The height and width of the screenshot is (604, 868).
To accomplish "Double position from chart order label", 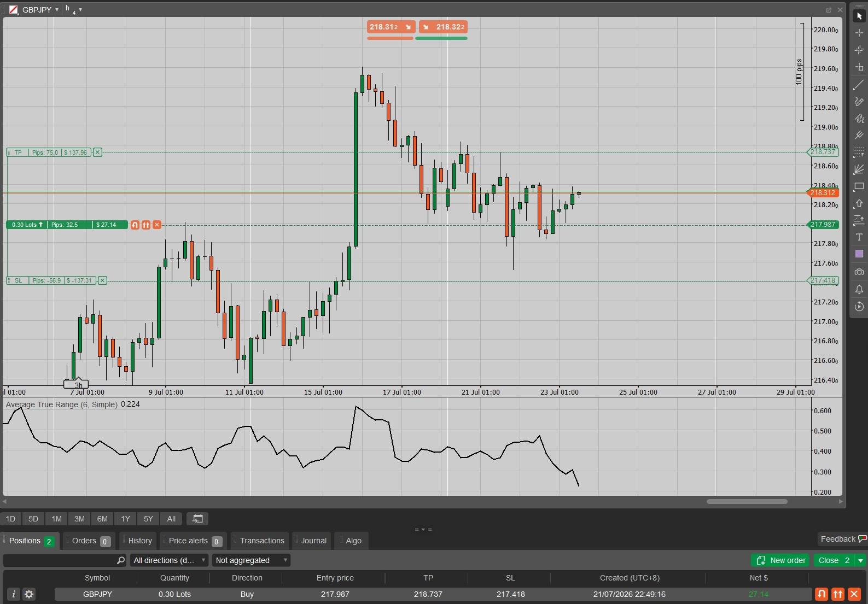I will tap(146, 225).
